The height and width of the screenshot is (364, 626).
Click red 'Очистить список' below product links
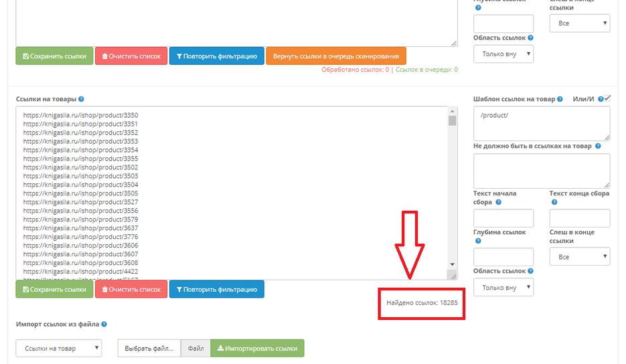point(131,290)
